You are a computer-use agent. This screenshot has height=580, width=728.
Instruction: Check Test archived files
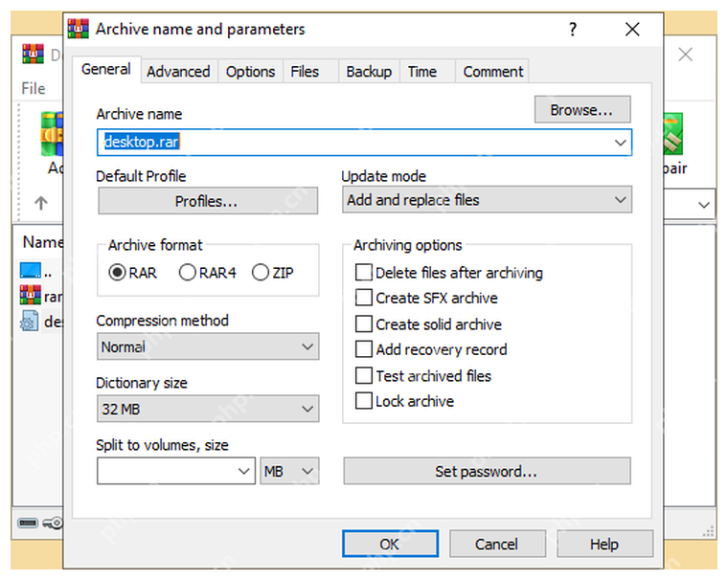coord(364,375)
